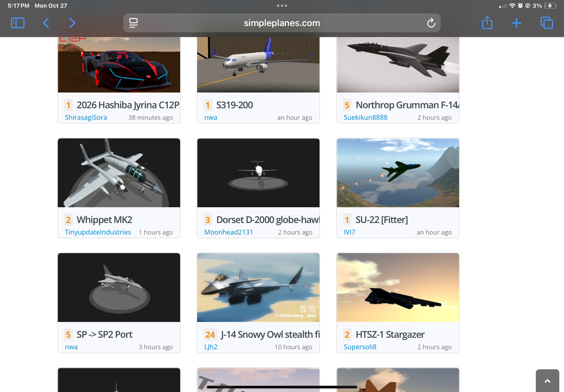564x392 pixels.
Task: Open the Whippet MK2 title link
Action: (104, 220)
